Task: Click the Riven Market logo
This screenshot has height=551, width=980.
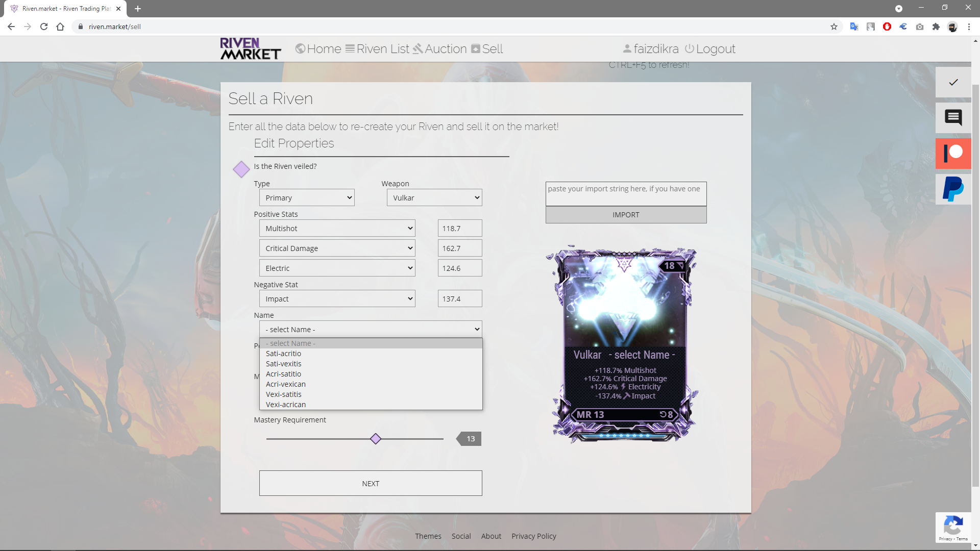Action: tap(250, 49)
